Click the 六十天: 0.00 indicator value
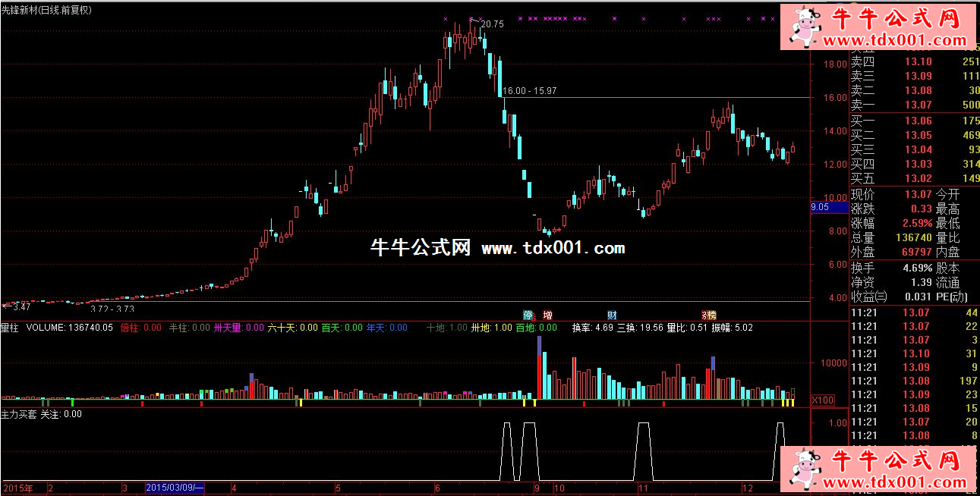Image resolution: width=980 pixels, height=496 pixels. 293,328
